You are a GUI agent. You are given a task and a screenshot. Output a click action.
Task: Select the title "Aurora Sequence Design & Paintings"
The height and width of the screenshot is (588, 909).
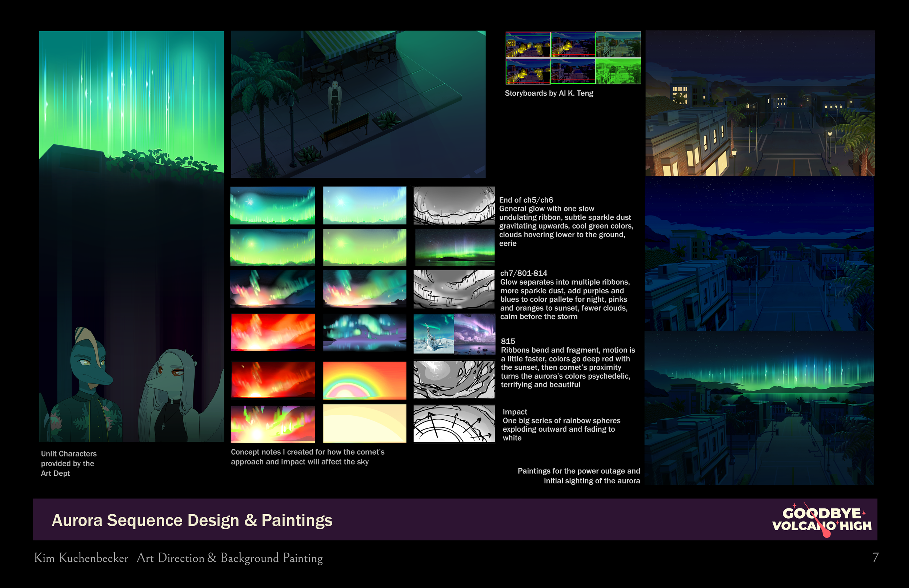192,520
